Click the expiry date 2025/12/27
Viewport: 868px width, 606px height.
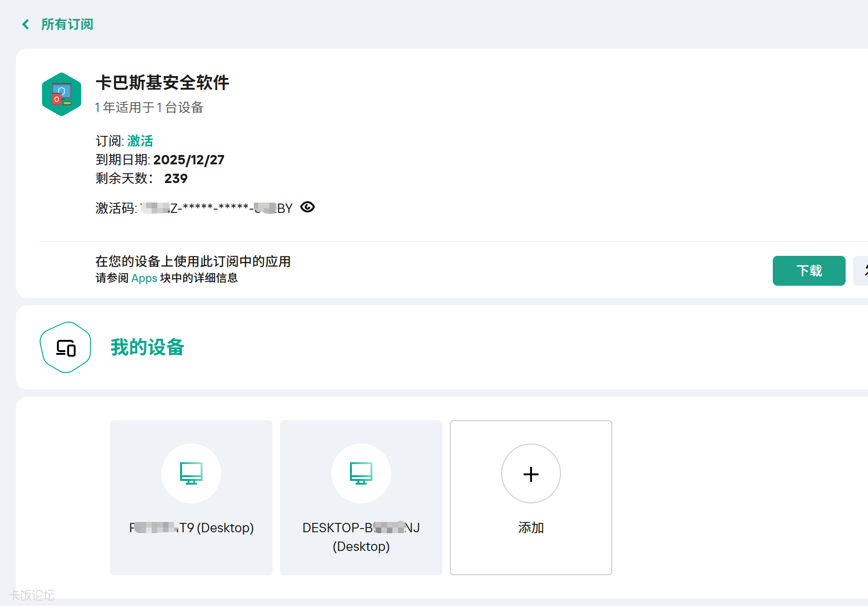tap(189, 160)
